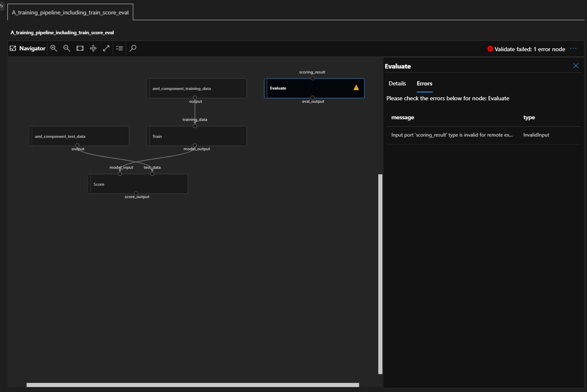Sort by the message column header
Image resolution: width=587 pixels, height=392 pixels.
pyautogui.click(x=403, y=118)
